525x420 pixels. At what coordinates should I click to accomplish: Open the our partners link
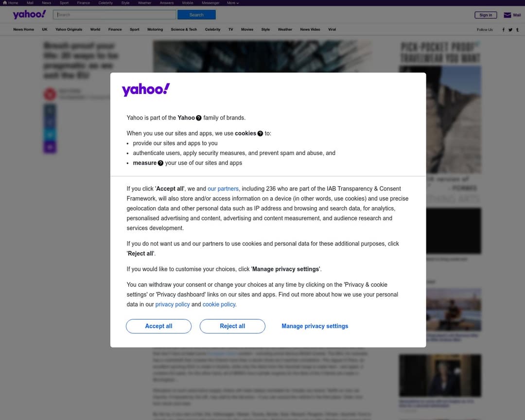[x=223, y=189]
